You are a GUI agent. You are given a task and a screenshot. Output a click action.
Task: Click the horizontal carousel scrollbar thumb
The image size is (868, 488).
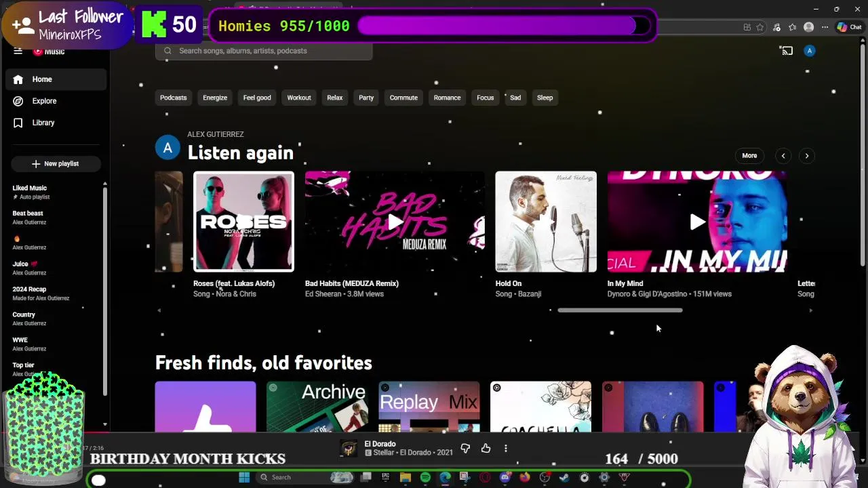click(x=620, y=310)
